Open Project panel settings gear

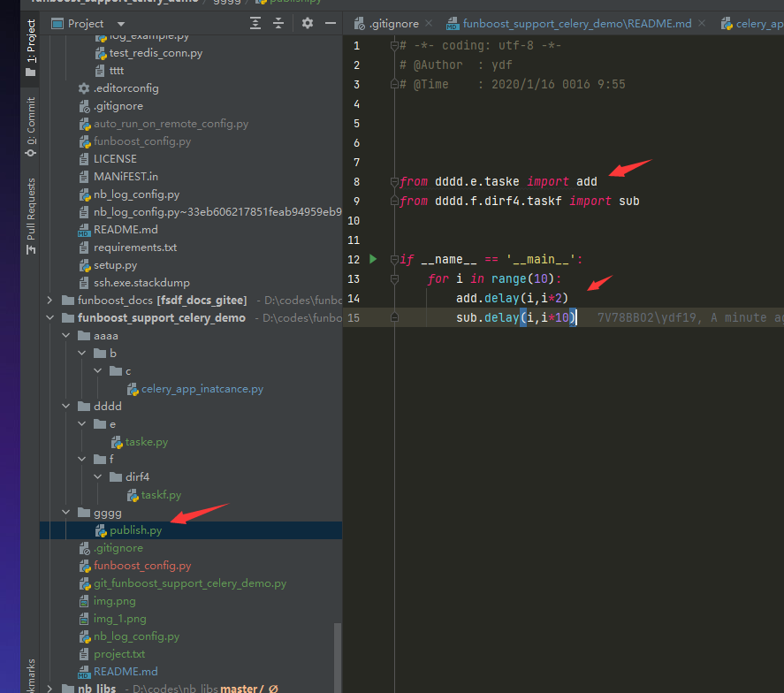[x=308, y=23]
